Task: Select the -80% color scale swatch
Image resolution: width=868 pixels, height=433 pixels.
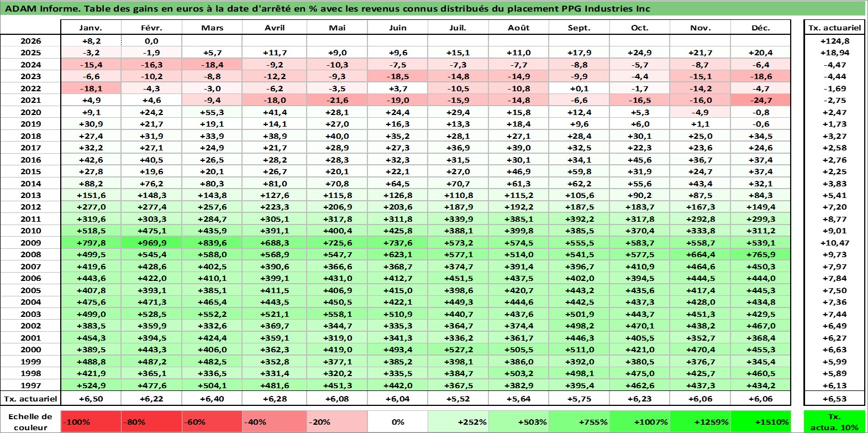Action: point(151,421)
